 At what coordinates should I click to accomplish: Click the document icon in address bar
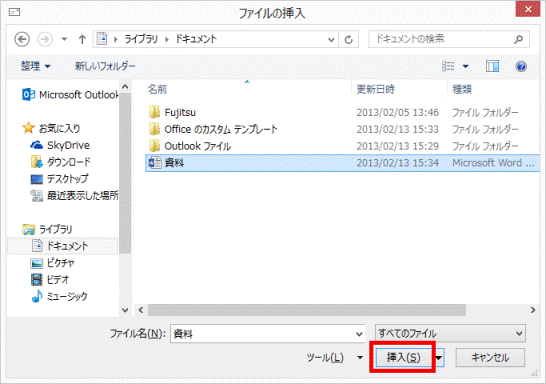click(x=102, y=39)
